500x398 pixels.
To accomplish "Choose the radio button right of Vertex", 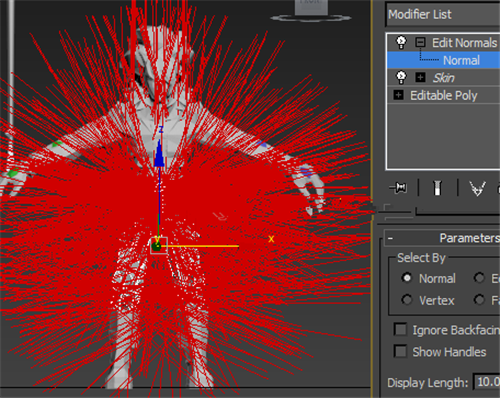I will point(479,300).
